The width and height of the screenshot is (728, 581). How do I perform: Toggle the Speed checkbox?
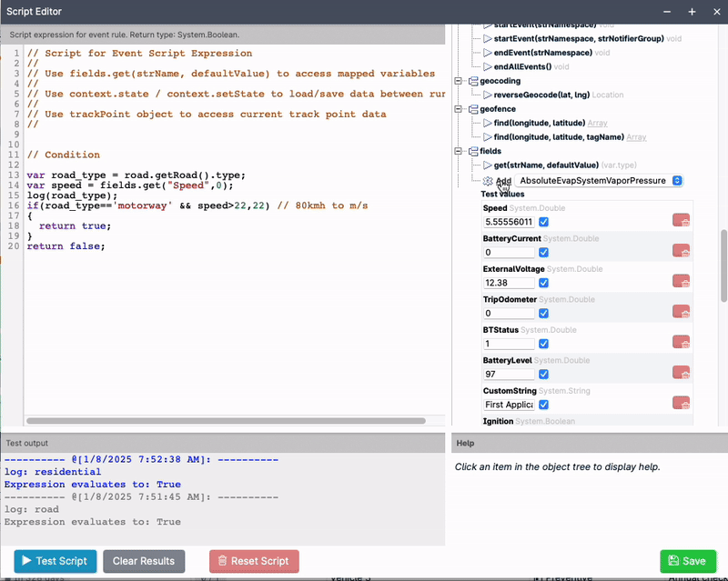[x=543, y=222]
